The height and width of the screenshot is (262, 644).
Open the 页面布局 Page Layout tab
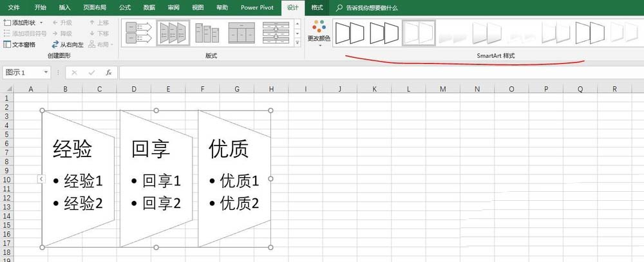[x=95, y=7]
